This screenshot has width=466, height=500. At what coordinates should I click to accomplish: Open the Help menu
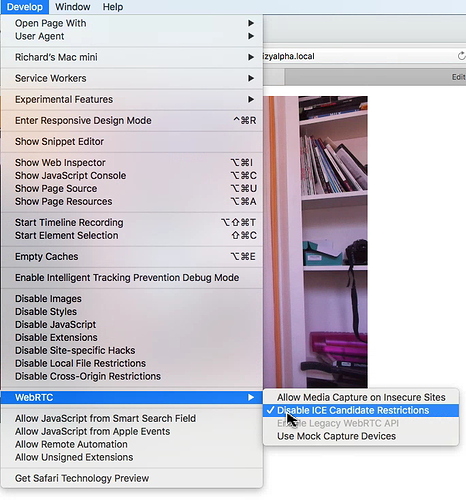pos(113,7)
